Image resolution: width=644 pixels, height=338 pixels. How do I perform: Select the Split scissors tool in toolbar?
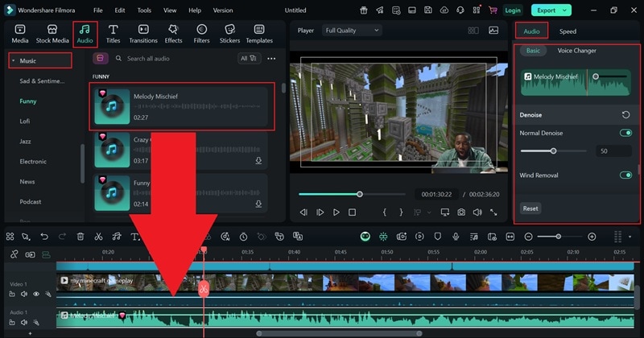[98, 237]
